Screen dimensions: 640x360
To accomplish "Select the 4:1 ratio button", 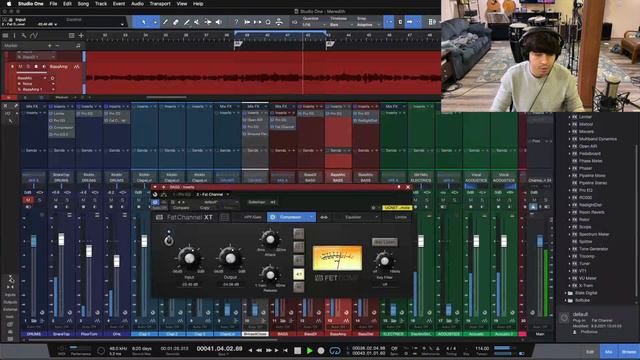I will pos(299,274).
